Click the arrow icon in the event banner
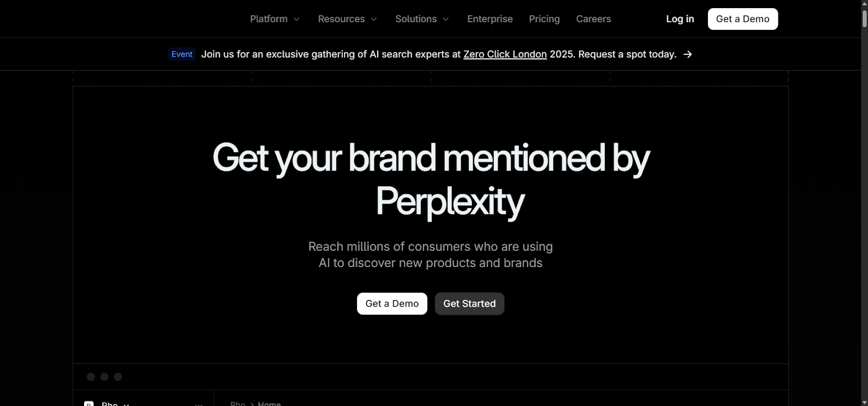Image resolution: width=868 pixels, height=406 pixels. [x=688, y=54]
